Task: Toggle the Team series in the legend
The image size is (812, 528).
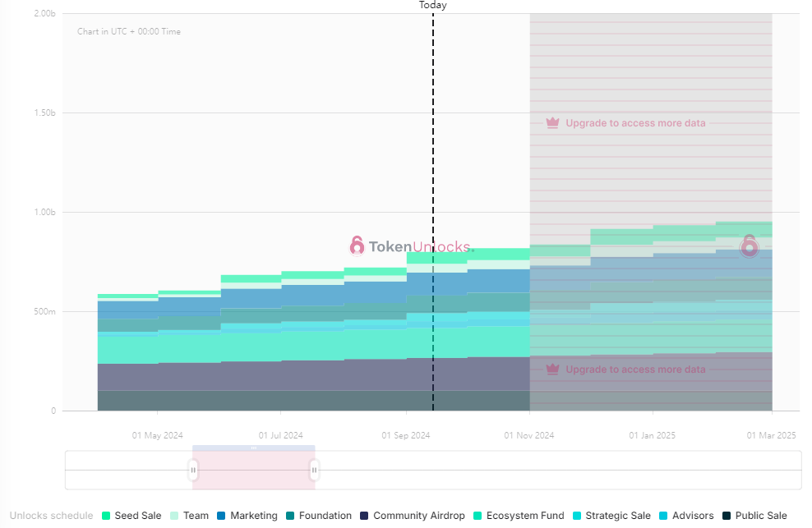Action: [196, 516]
